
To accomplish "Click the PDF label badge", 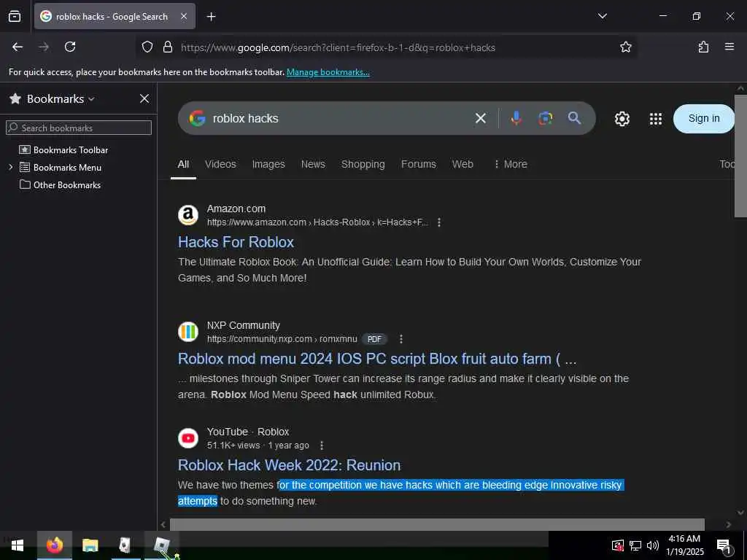I will (374, 339).
